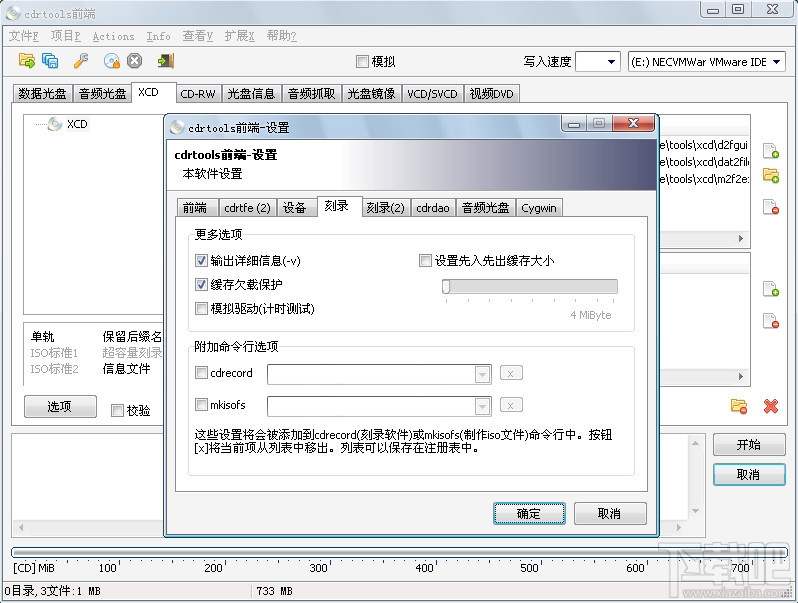Enable the mkisofs options checkbox

202,405
